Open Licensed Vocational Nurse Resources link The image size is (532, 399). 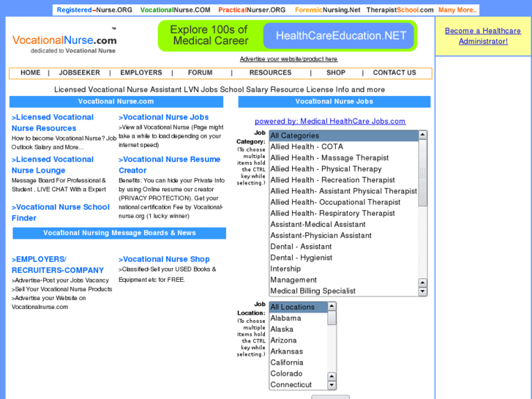click(x=53, y=122)
